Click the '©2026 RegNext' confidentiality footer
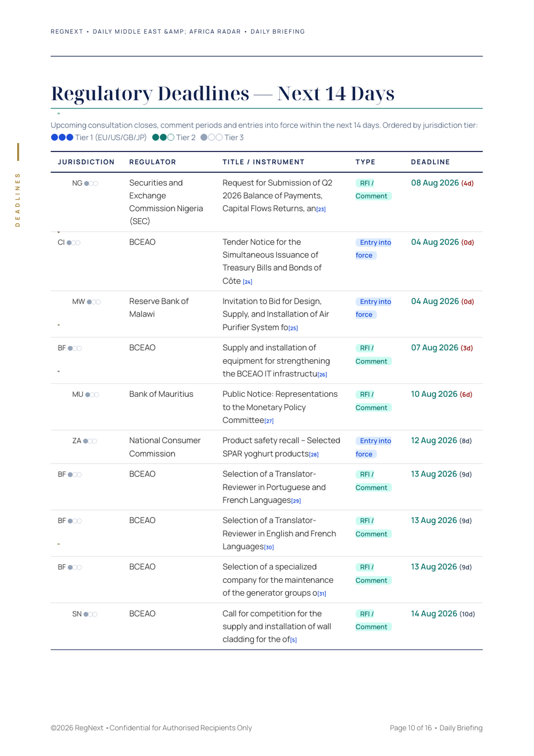534x756 pixels. tap(151, 728)
